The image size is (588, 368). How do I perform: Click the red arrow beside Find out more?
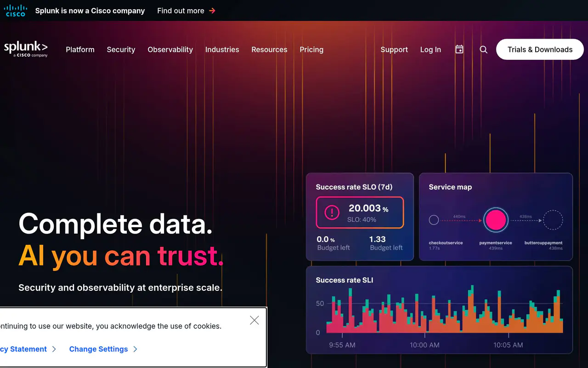pos(212,11)
